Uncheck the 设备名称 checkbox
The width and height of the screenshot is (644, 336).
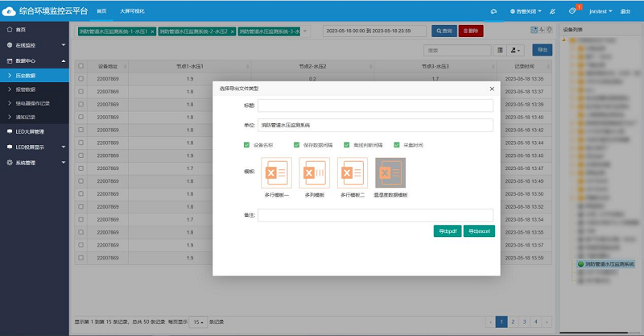pos(247,145)
